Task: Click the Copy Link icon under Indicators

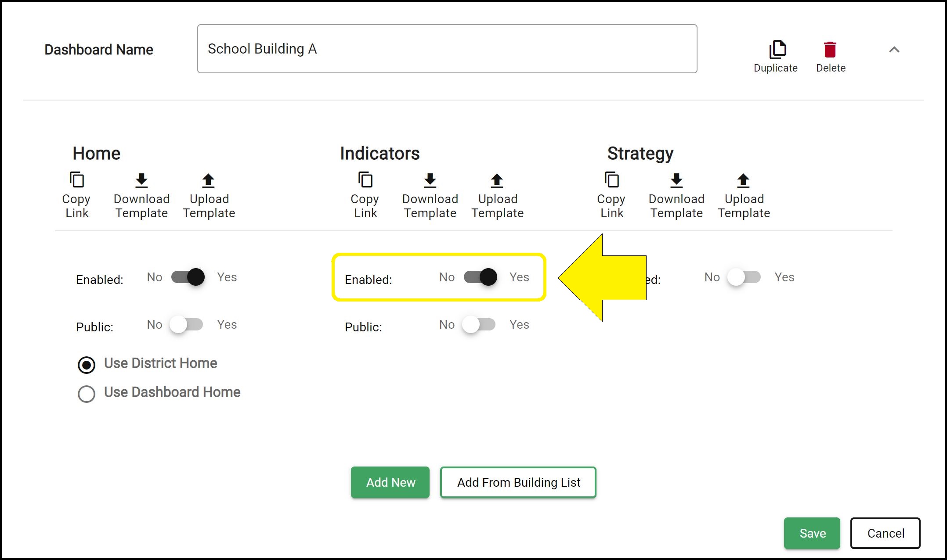Action: 365,179
